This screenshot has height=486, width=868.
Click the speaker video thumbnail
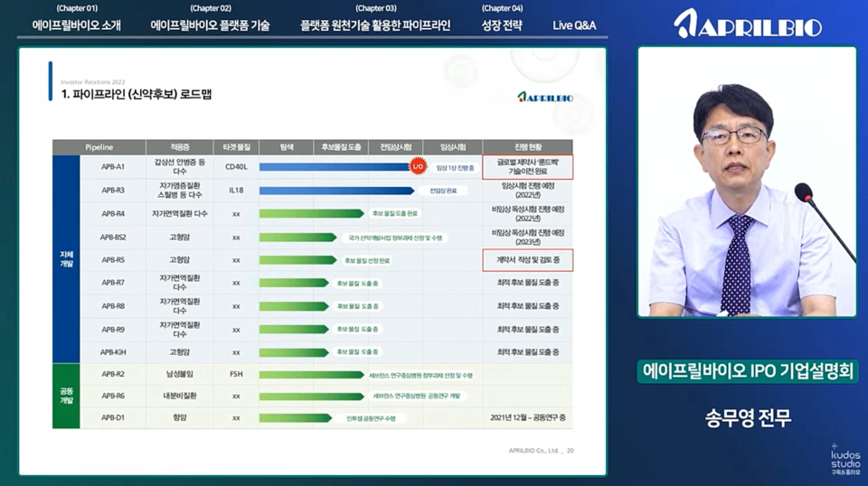pyautogui.click(x=747, y=181)
